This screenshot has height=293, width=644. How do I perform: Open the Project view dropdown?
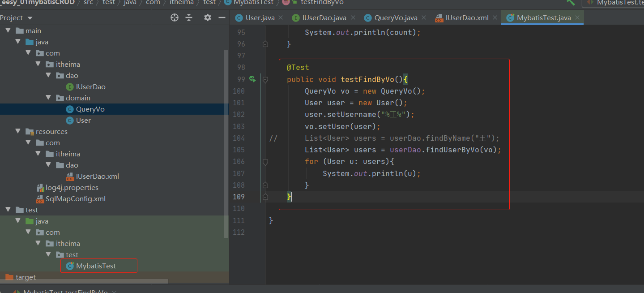point(30,18)
